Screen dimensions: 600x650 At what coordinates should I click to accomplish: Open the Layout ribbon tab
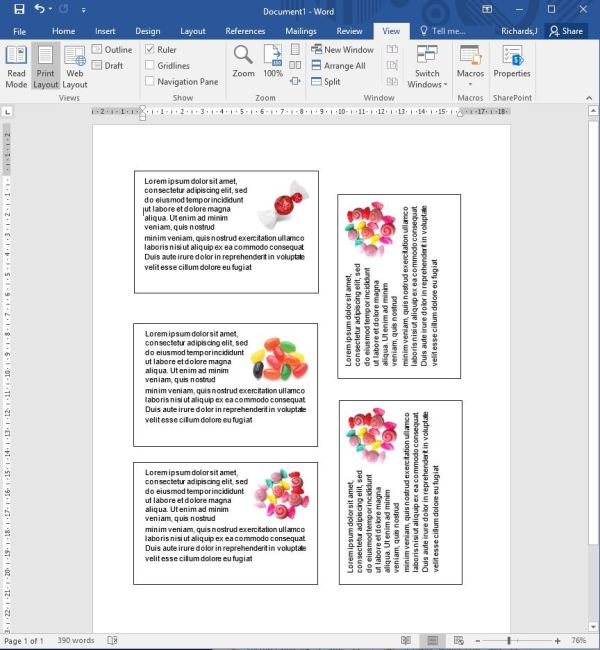[x=192, y=31]
